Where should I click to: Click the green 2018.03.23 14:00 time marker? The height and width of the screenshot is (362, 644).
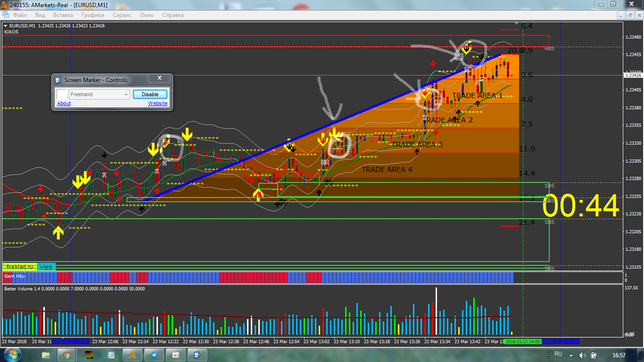[523, 341]
